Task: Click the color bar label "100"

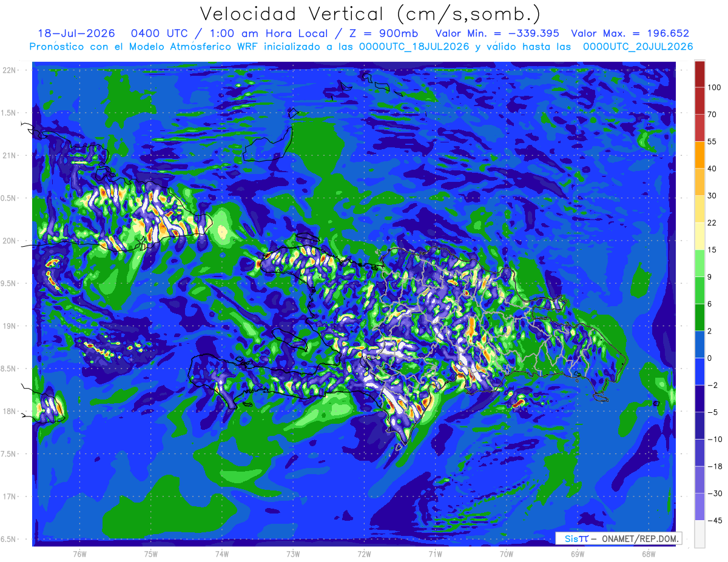Action: tap(714, 88)
